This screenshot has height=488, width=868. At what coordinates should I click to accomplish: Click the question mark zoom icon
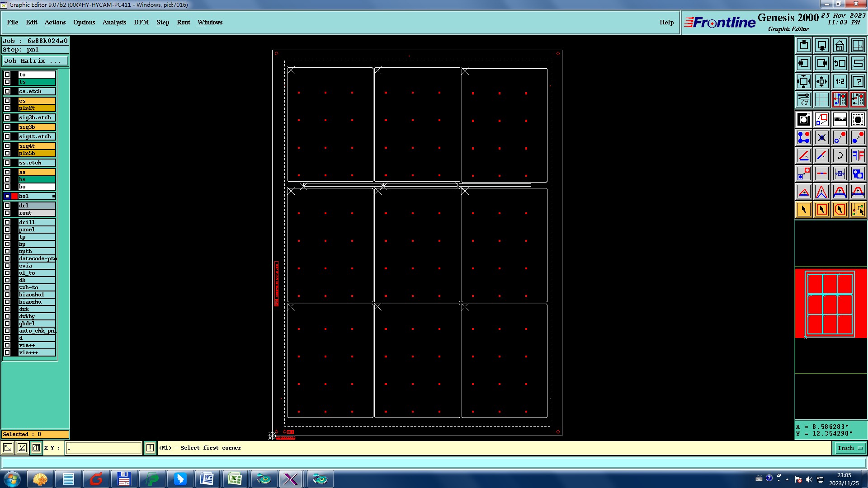coord(858,81)
